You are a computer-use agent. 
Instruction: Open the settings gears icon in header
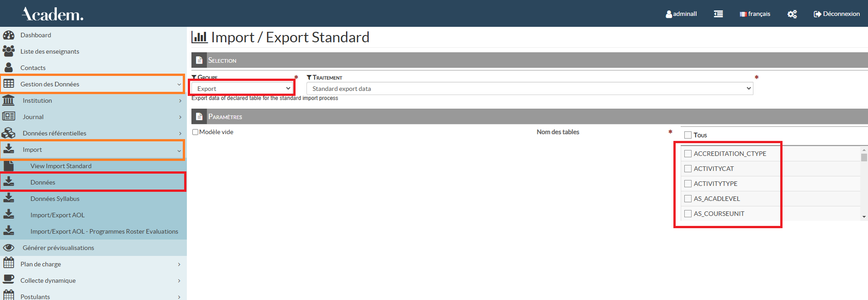tap(792, 14)
